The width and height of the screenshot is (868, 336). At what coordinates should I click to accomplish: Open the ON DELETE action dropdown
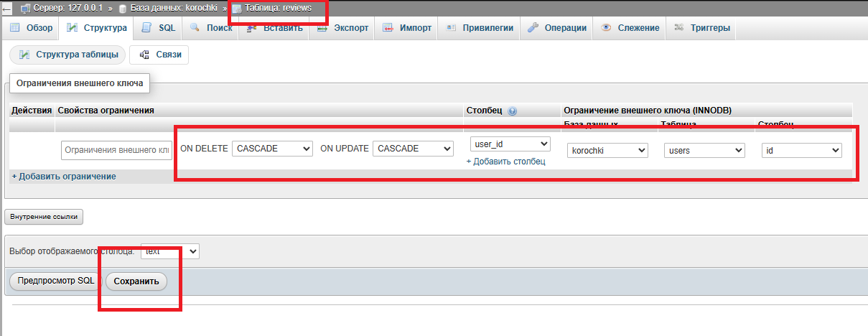pyautogui.click(x=272, y=149)
